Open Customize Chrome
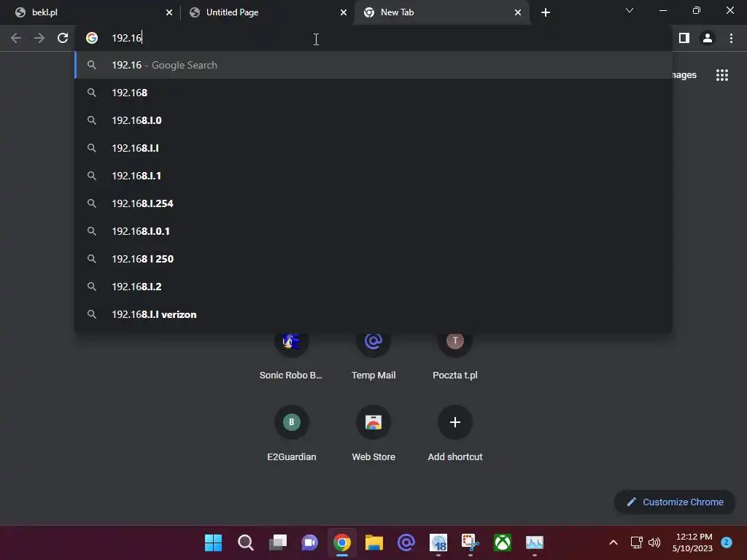This screenshot has width=747, height=560. pos(675,502)
